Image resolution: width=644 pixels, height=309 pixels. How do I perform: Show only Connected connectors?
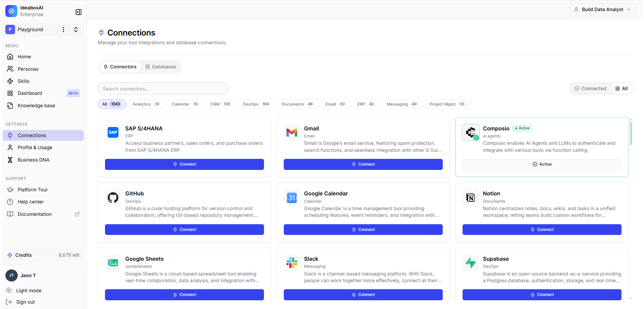pyautogui.click(x=590, y=88)
